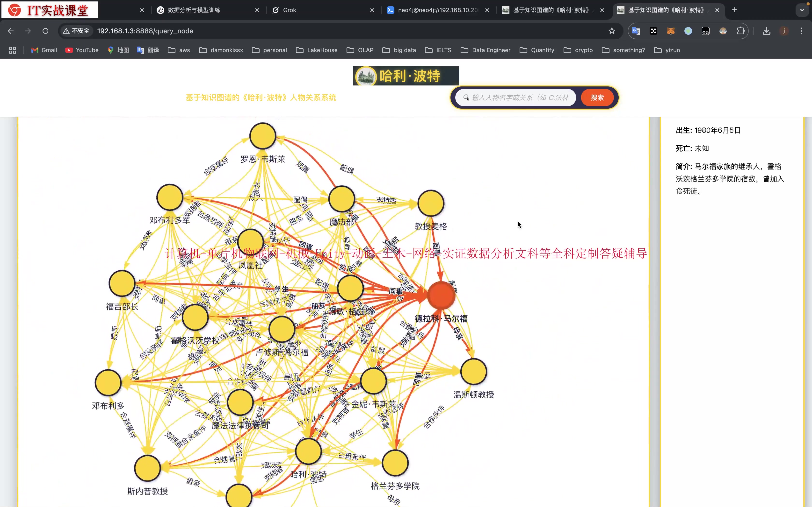Open the Google Translate extension icon
The width and height of the screenshot is (812, 507).
pyautogui.click(x=636, y=31)
